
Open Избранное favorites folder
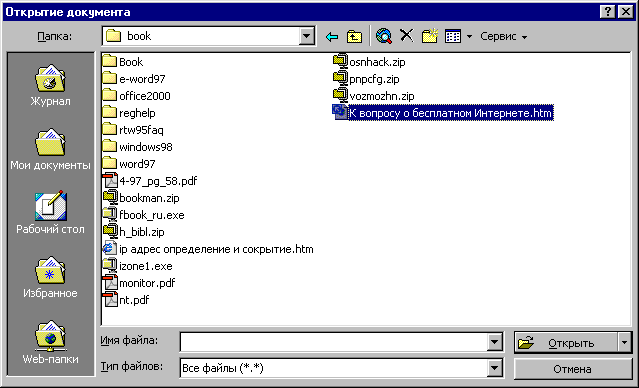[x=50, y=278]
